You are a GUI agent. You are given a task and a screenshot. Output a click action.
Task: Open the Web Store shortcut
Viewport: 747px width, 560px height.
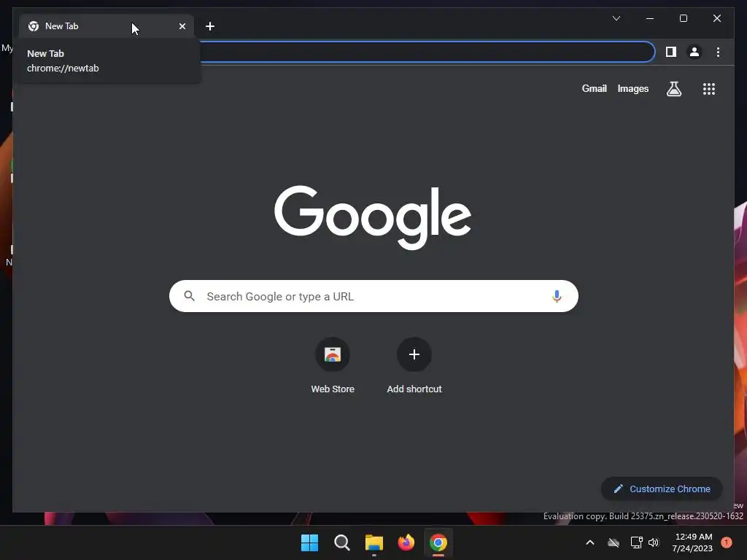[333, 366]
